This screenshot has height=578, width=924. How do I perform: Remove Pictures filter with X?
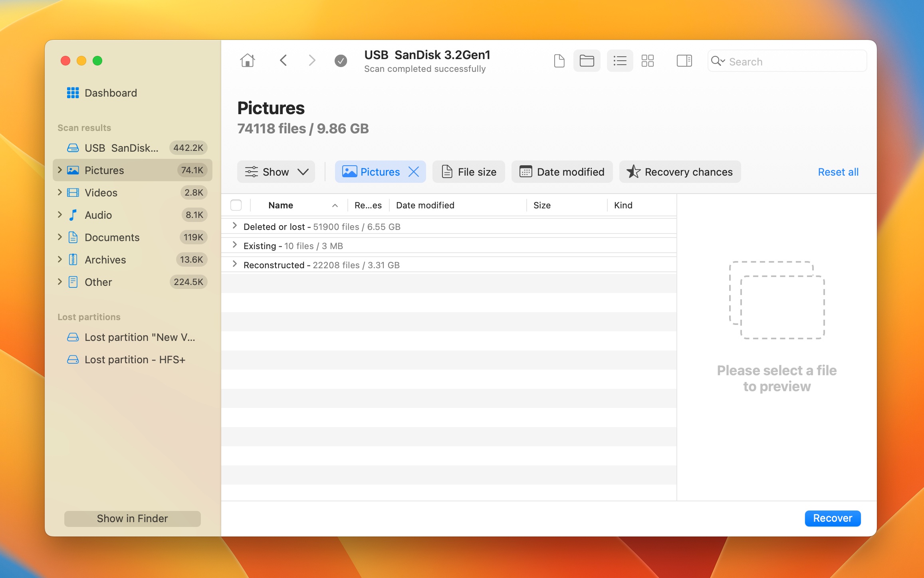[x=414, y=172]
